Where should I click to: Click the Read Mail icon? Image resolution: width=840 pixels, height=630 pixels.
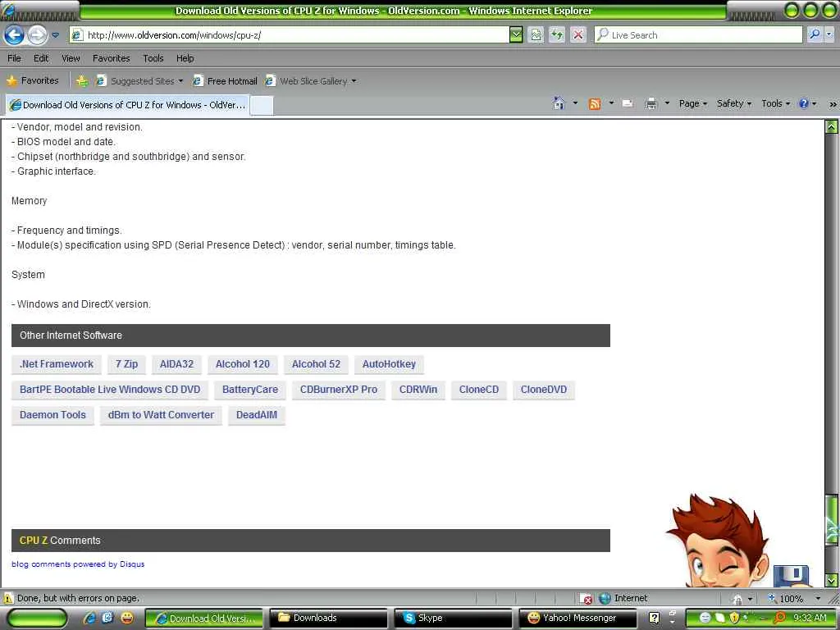pos(628,103)
